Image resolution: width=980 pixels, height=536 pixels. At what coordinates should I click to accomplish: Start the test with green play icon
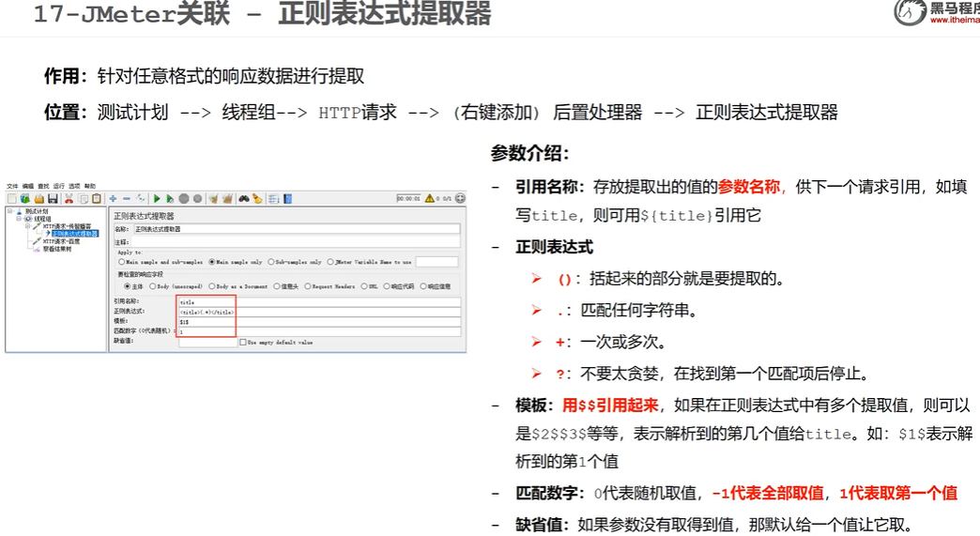click(157, 199)
